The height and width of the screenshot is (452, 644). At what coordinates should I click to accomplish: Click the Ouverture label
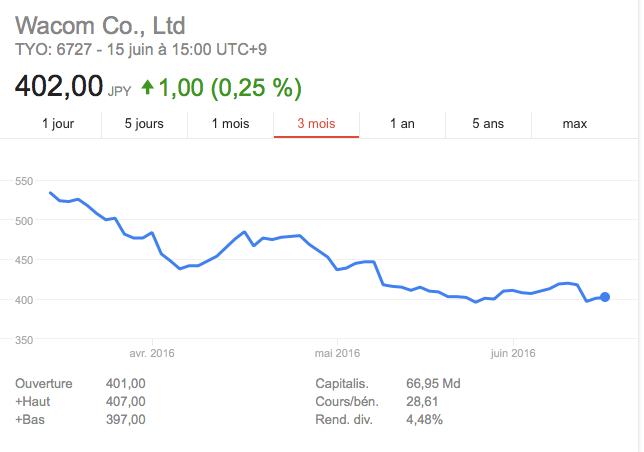click(44, 383)
